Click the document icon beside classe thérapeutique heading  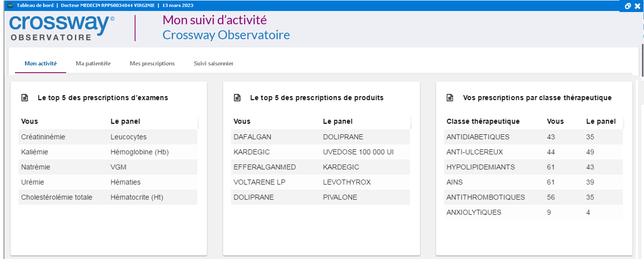click(450, 98)
